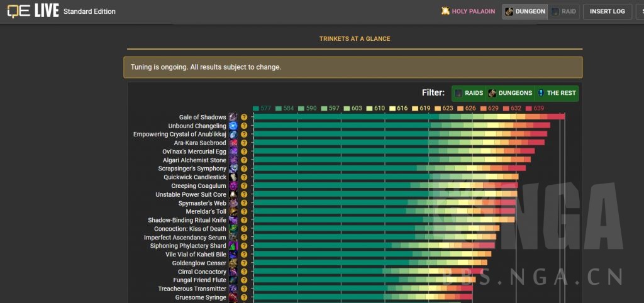Click the Gale of Shadows trinket icon

(233, 118)
